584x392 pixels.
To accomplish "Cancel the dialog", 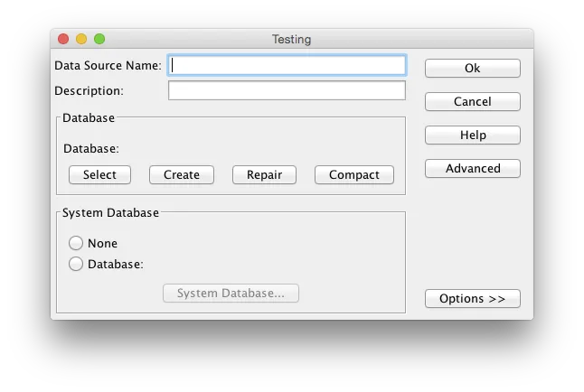I will 472,102.
